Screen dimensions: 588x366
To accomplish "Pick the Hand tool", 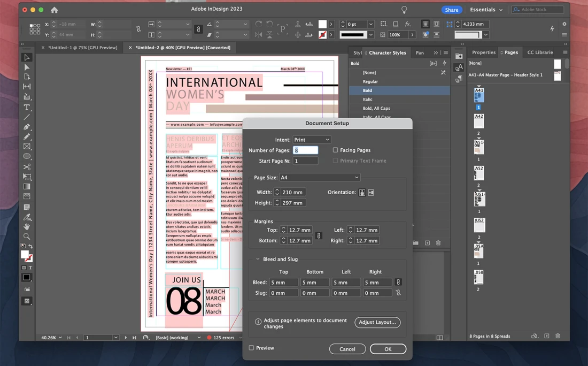I will [x=27, y=227].
